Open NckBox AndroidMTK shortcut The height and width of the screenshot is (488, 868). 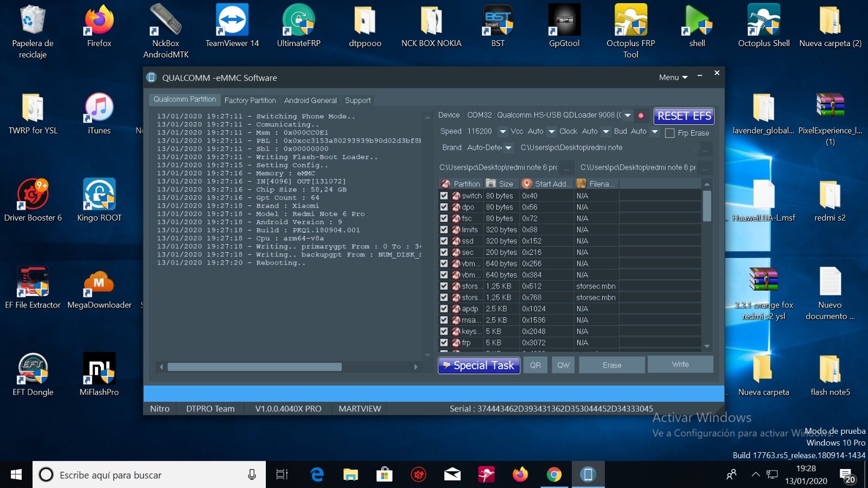[165, 31]
